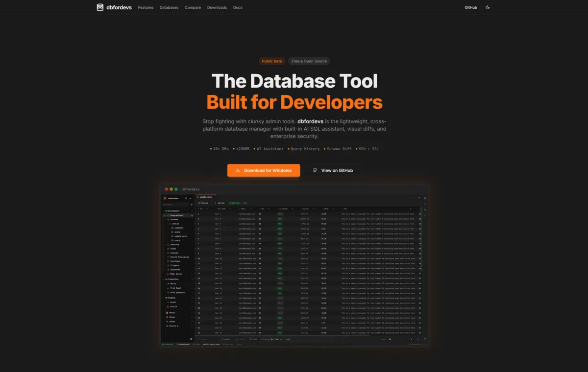The image size is (588, 372).
Task: Click the filter icon on the FULL_NAME column
Action: (x=230, y=209)
